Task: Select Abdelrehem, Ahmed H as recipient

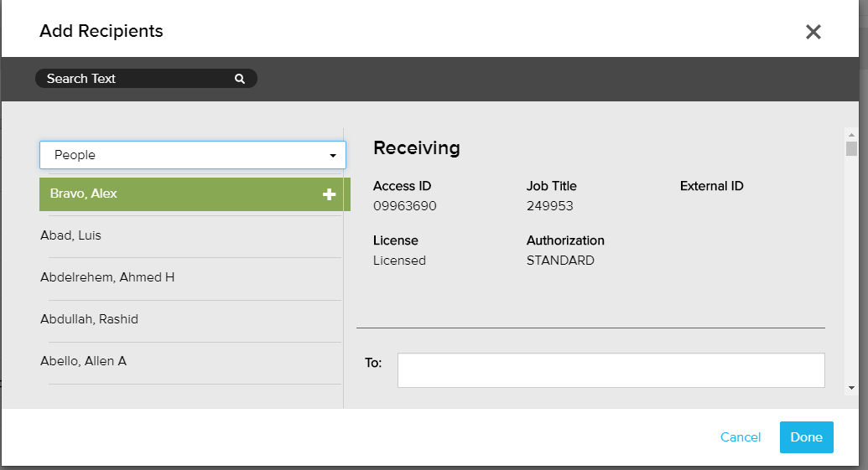Action: point(107,277)
